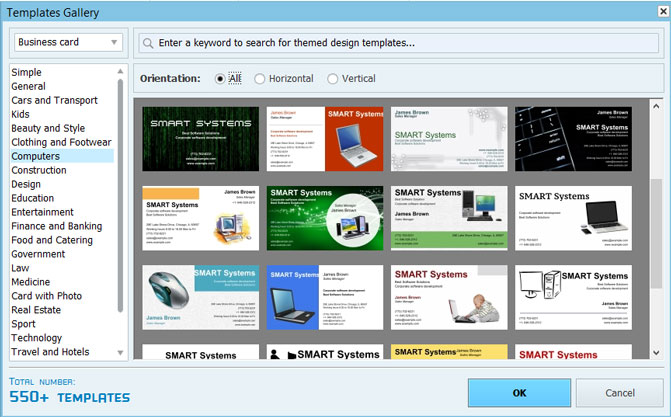The height and width of the screenshot is (417, 671).
Task: Pick the Construction category
Action: click(39, 170)
